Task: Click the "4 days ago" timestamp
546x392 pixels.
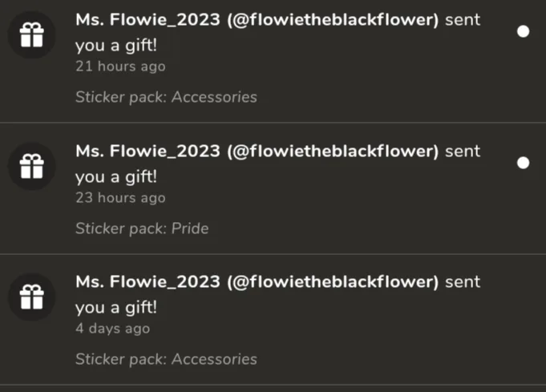Action: click(113, 329)
